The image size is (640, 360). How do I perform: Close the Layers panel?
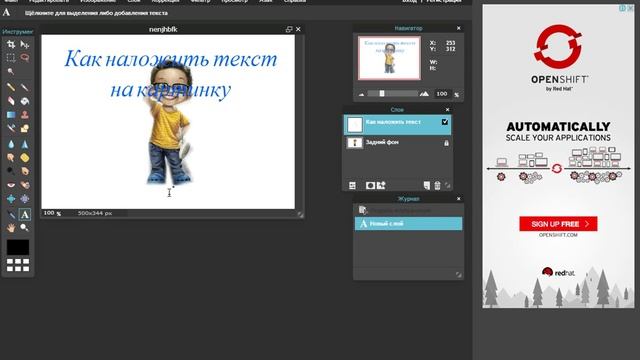(447, 109)
